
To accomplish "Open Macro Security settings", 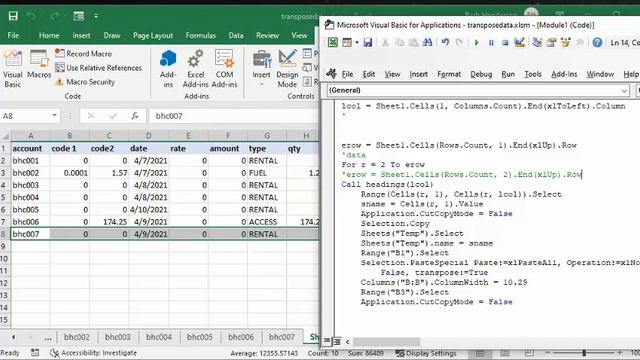I will coord(85,82).
